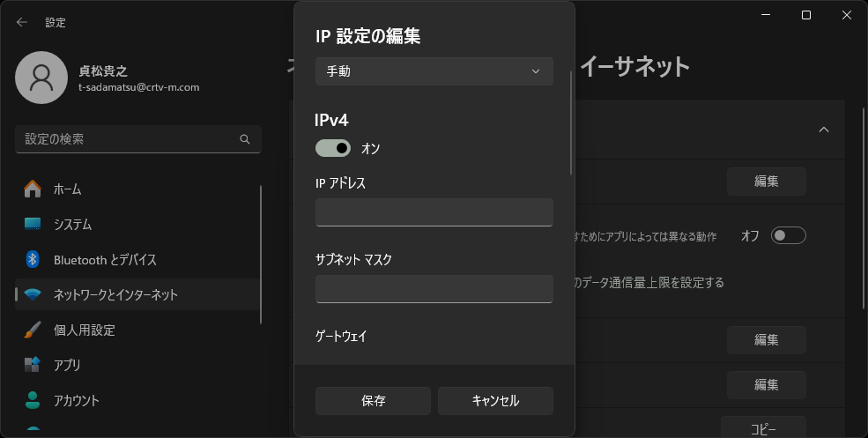The height and width of the screenshot is (438, 868).
Task: Open ホーム in the sidebar
Action: 137,189
